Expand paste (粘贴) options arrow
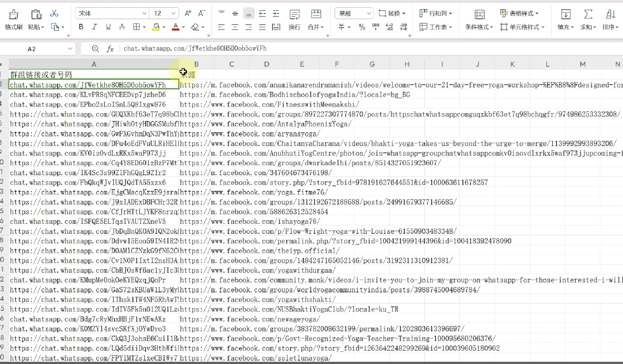Viewport: 623px width, 364px height. [x=42, y=27]
